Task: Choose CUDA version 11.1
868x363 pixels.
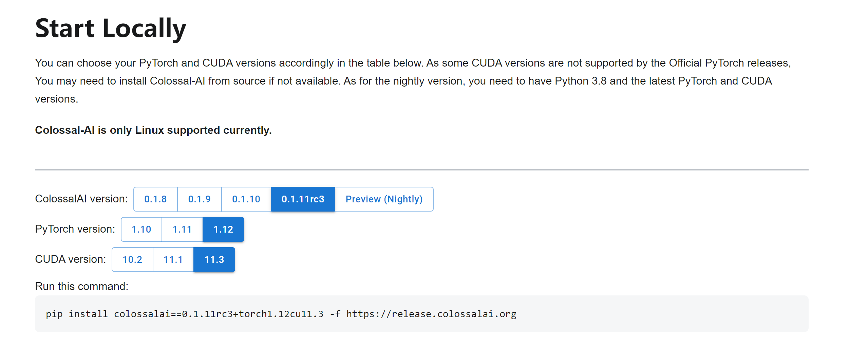Action: pos(173,259)
